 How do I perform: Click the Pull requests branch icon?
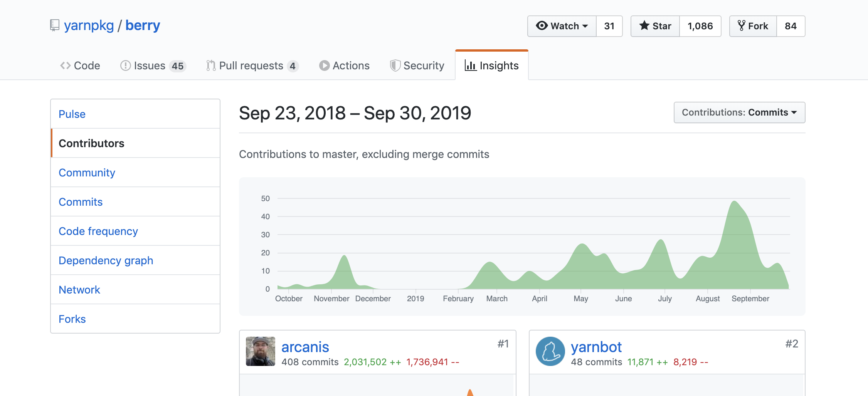(211, 65)
